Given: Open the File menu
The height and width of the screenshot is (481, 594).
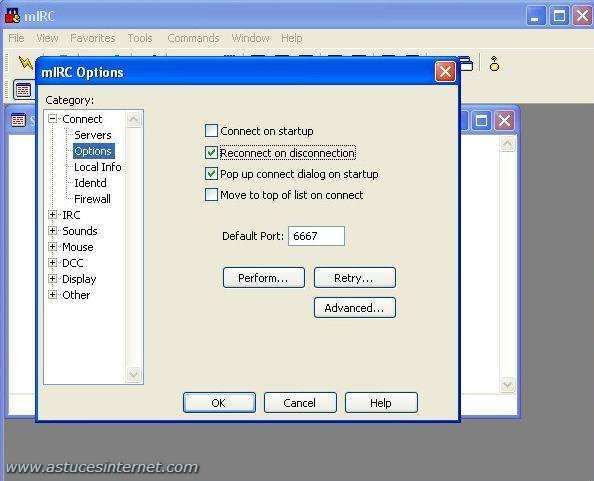Looking at the screenshot, I should pos(16,38).
